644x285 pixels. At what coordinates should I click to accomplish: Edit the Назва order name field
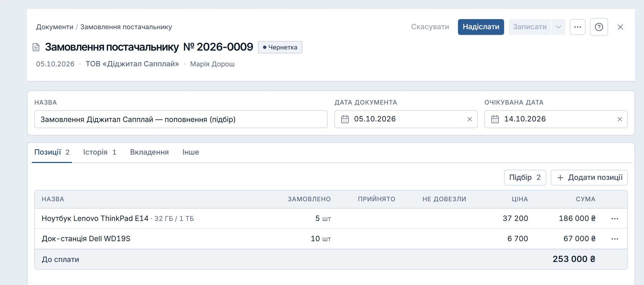coord(181,119)
